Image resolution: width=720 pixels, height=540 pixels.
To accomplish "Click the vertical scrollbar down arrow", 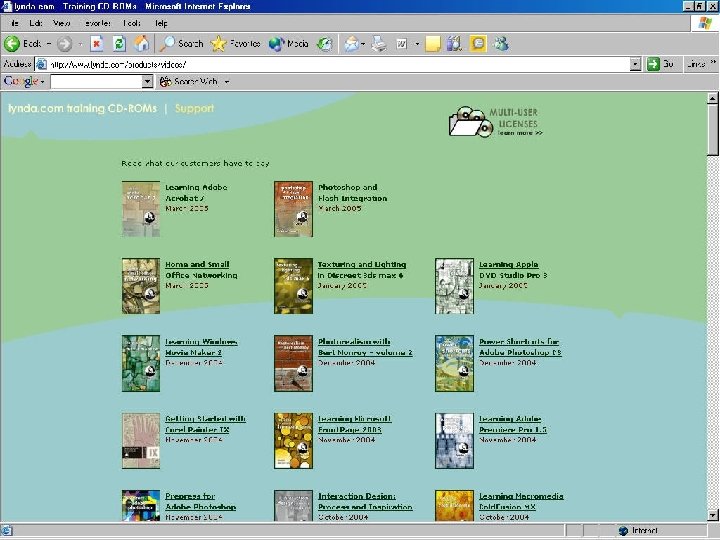I will click(x=712, y=515).
